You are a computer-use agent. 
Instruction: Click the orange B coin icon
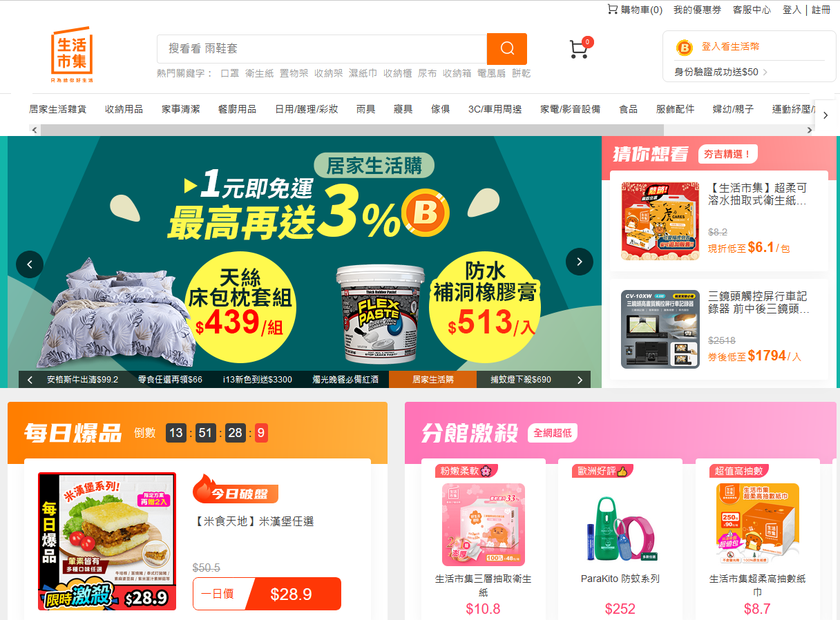pos(684,48)
